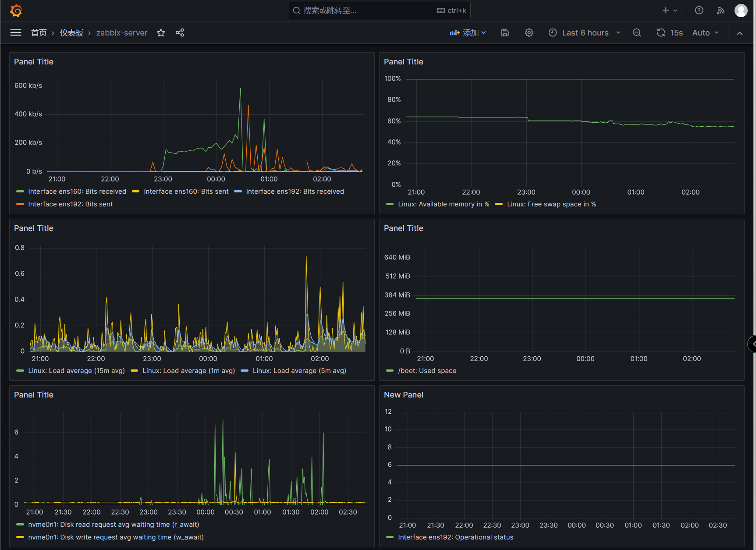This screenshot has height=550, width=756.
Task: Open menu of memory percent Panel Title
Action: (404, 62)
